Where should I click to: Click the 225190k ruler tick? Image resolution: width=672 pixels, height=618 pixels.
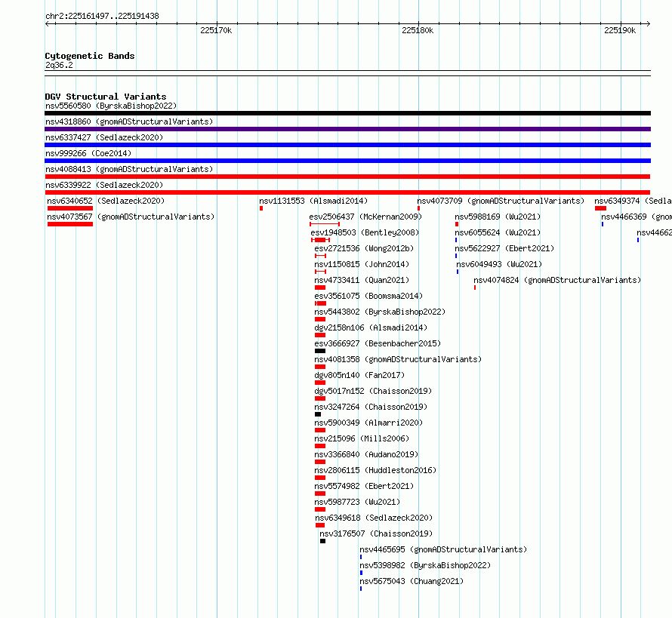coord(620,30)
